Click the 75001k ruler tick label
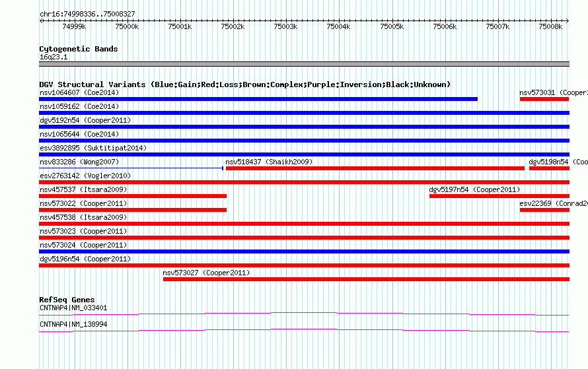 (x=180, y=26)
